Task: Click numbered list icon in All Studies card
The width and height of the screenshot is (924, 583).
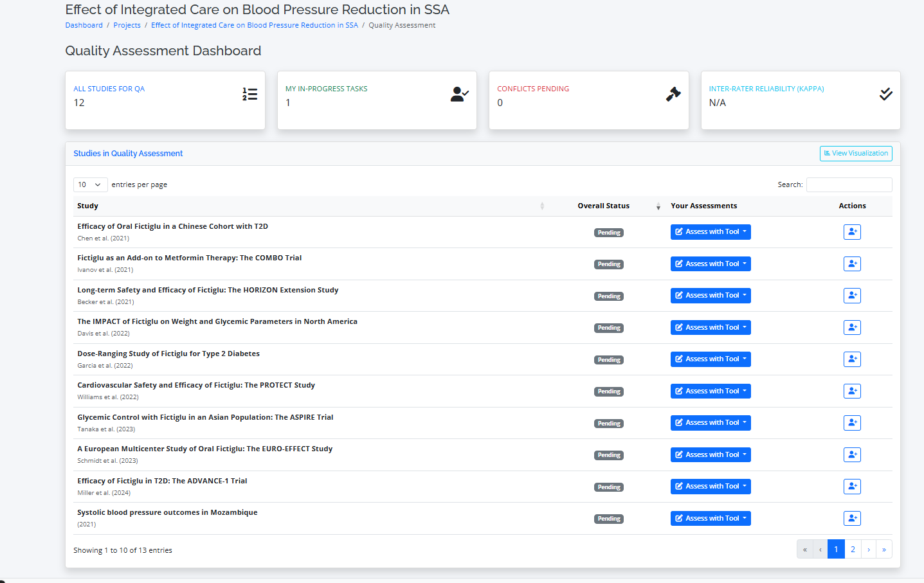Action: (x=249, y=94)
